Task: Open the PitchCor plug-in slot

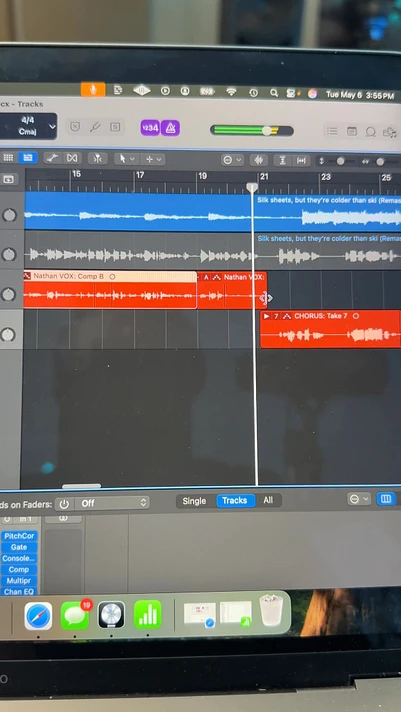Action: tap(19, 536)
